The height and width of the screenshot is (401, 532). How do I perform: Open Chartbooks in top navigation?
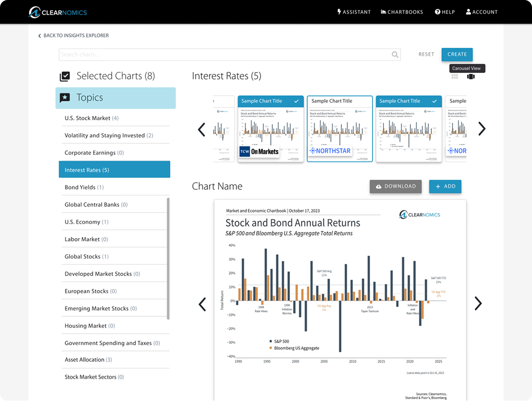click(x=402, y=12)
